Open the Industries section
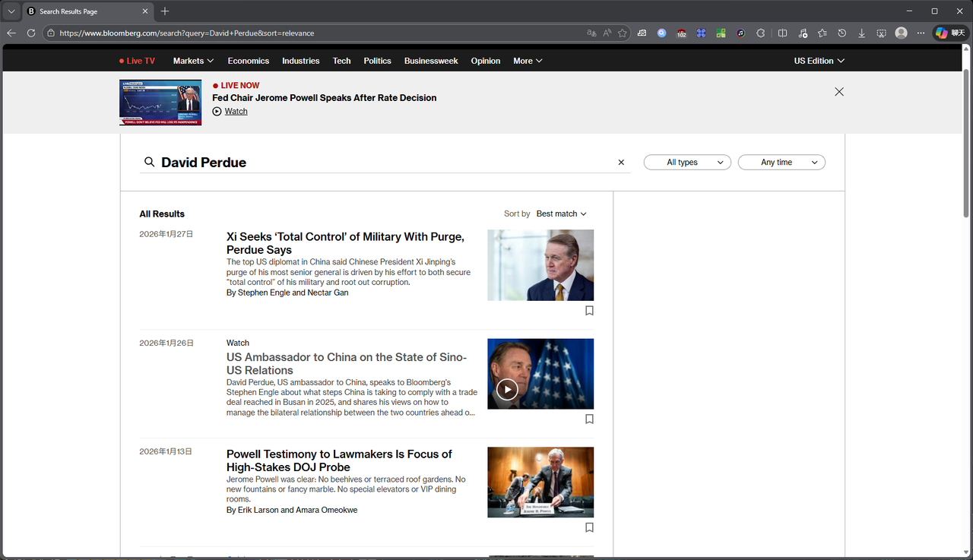973x560 pixels. [x=301, y=61]
